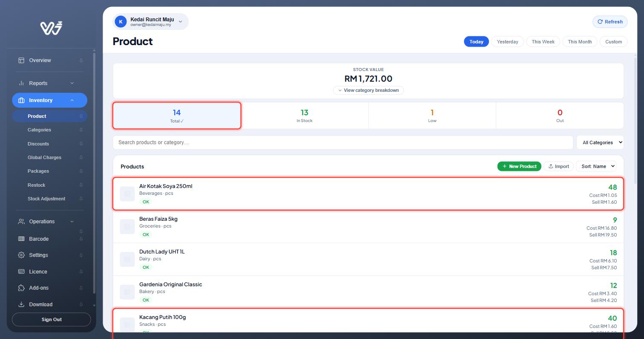Click the Inventory briefcase icon
644x339 pixels.
point(21,100)
